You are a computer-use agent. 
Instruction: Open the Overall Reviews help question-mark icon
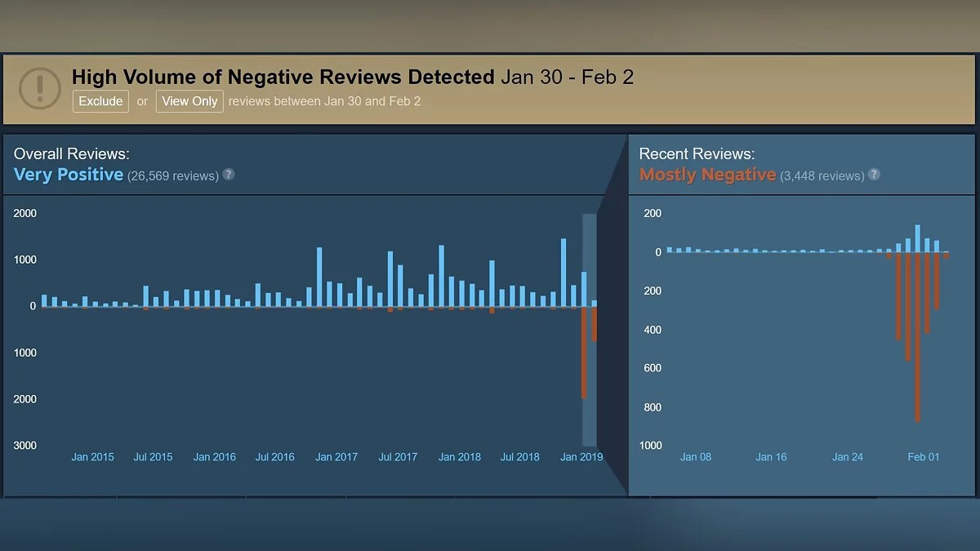229,174
